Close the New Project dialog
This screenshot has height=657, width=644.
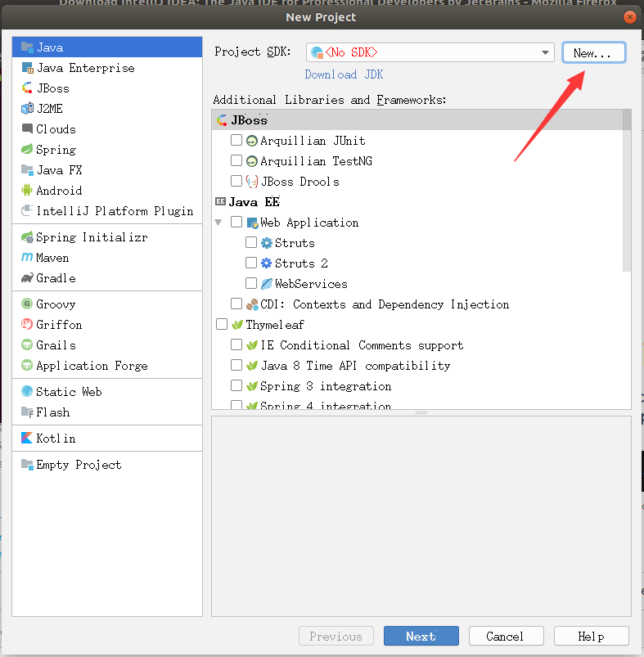[x=630, y=17]
